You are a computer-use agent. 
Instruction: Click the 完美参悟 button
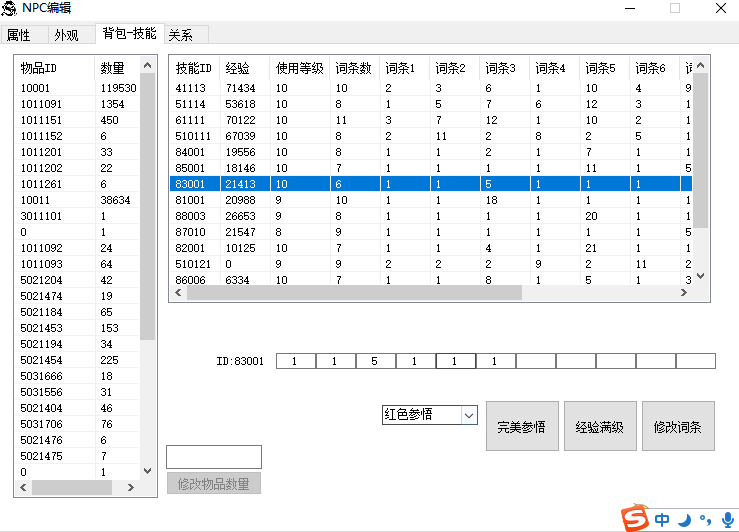coord(522,426)
